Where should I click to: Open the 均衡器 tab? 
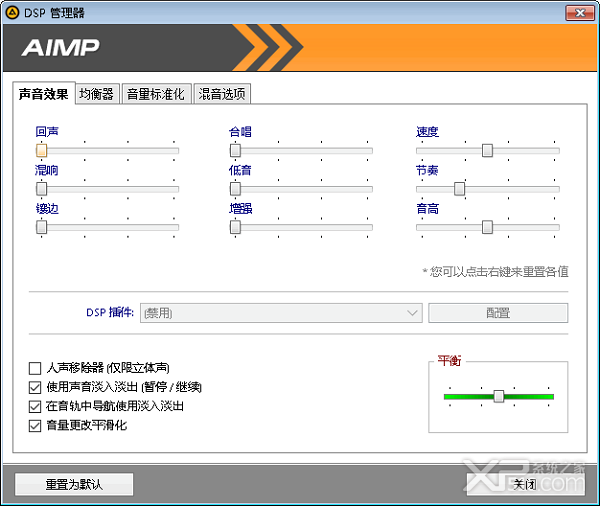(96, 94)
